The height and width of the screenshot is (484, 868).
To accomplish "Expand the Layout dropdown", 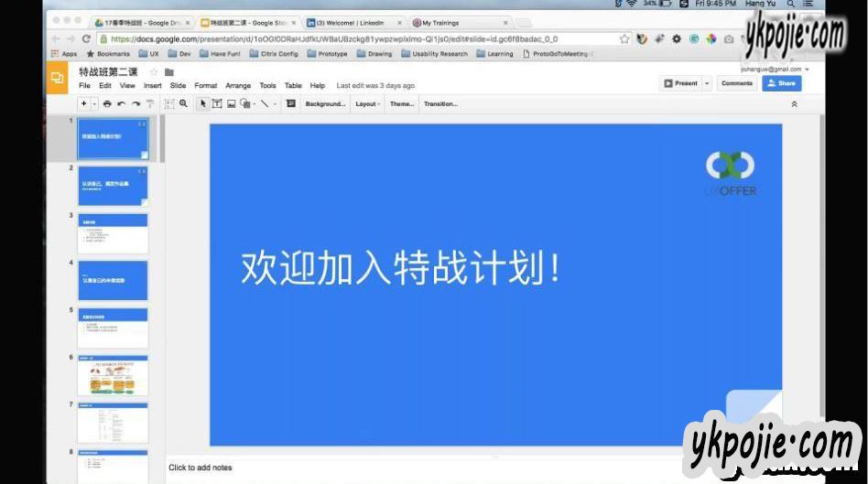I will pos(368,104).
